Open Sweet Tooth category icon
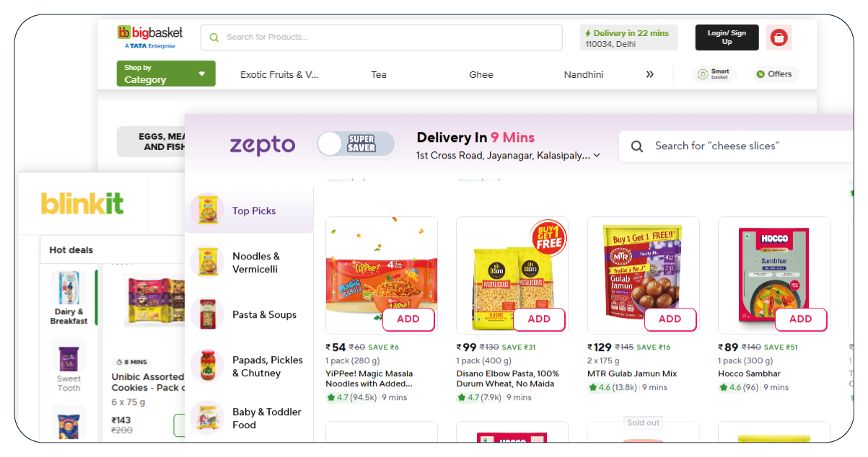The width and height of the screenshot is (868, 457). pyautogui.click(x=69, y=355)
